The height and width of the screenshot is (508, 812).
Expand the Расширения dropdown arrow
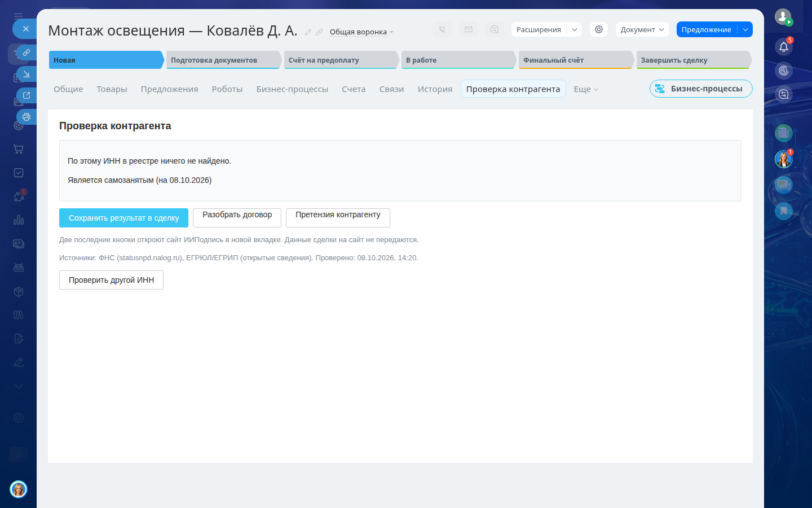click(575, 29)
